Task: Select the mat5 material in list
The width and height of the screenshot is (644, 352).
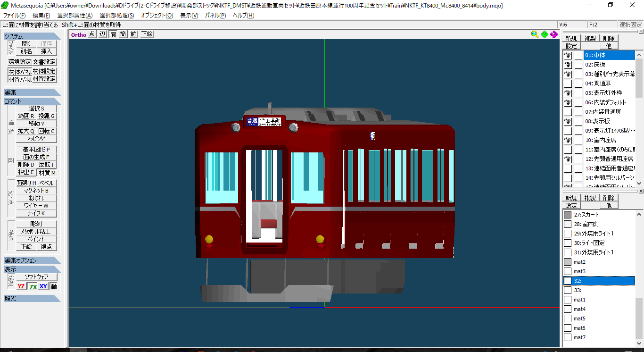Action: tap(579, 318)
